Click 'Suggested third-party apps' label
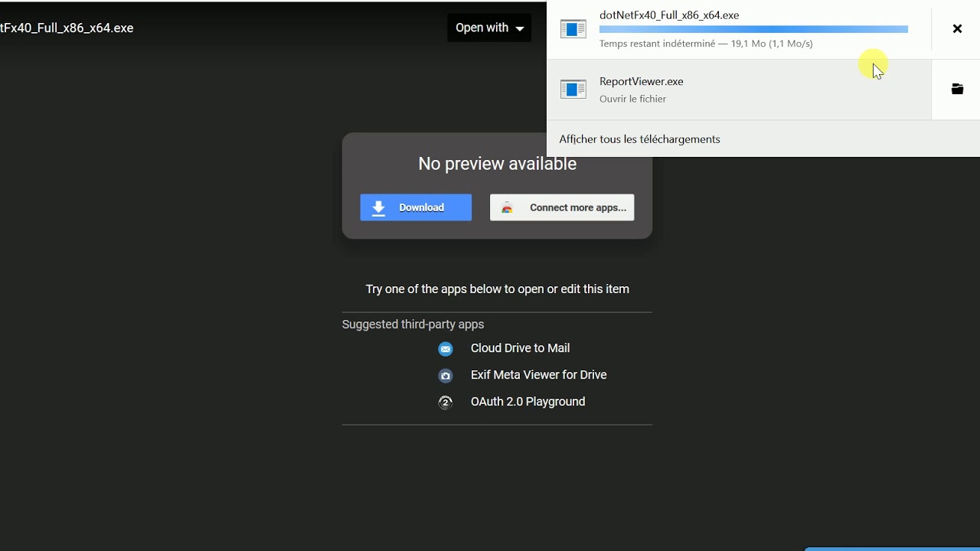The height and width of the screenshot is (551, 980). click(x=413, y=324)
